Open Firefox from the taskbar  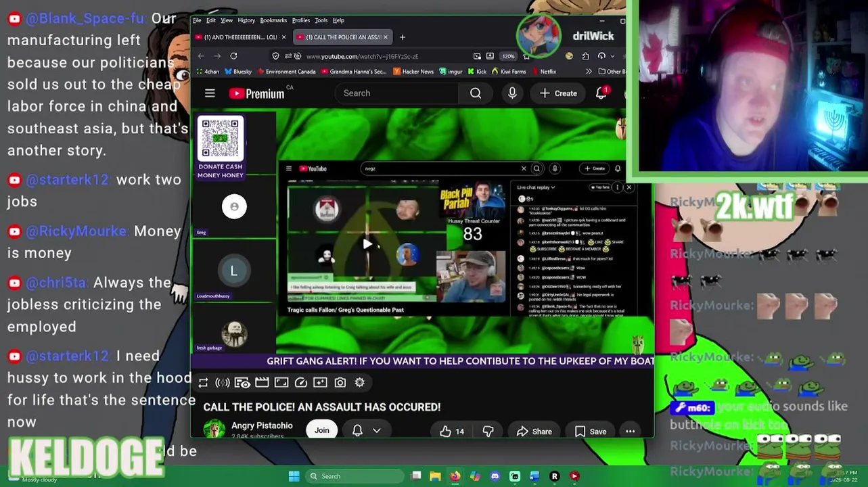455,476
